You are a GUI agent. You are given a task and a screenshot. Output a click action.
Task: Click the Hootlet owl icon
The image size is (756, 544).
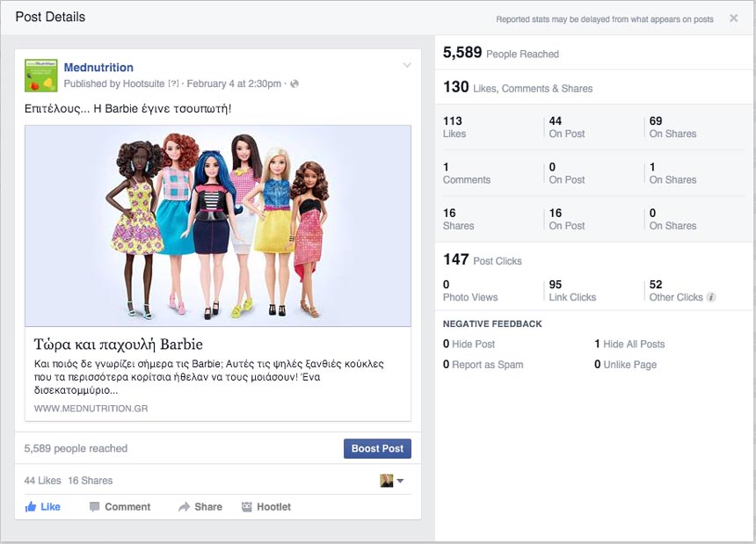coord(246,507)
